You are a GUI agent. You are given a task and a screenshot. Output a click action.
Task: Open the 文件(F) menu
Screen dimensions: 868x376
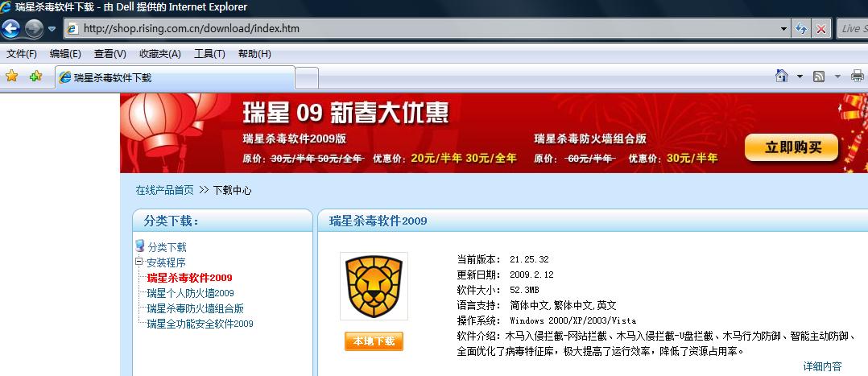[x=22, y=54]
